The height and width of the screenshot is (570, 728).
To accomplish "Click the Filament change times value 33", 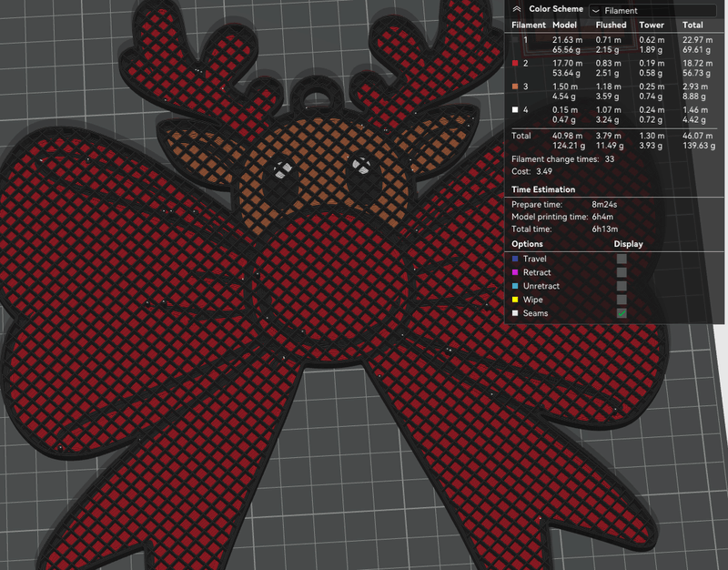I will click(609, 158).
